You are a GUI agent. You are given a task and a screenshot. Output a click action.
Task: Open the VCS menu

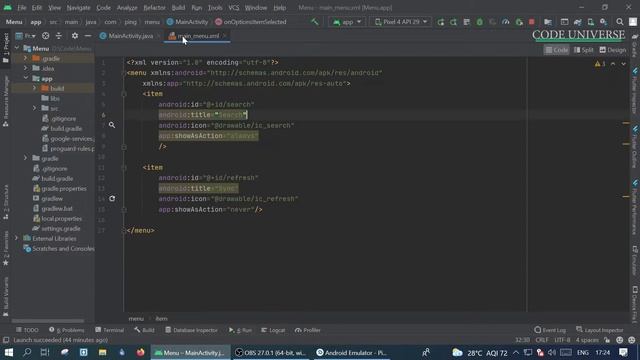tap(233, 8)
